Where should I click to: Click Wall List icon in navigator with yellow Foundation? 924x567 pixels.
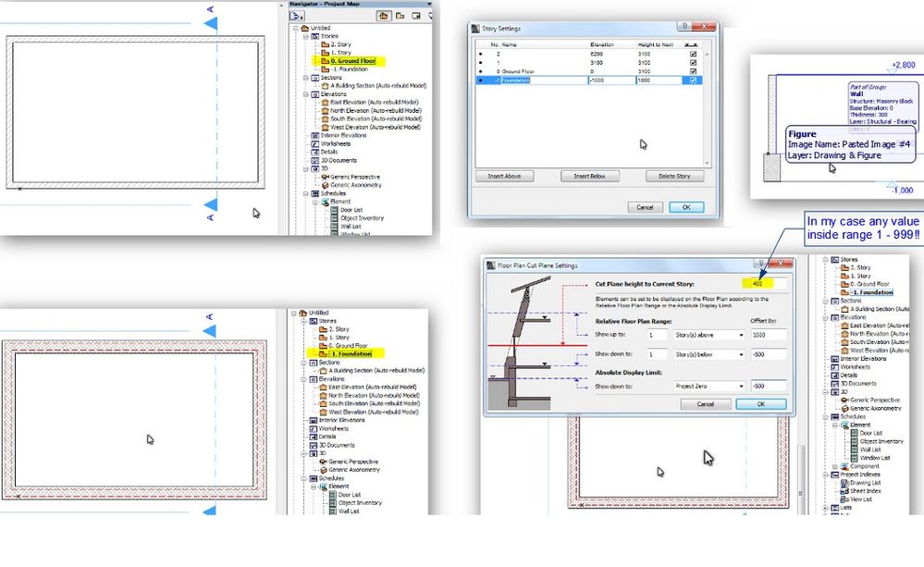(333, 511)
